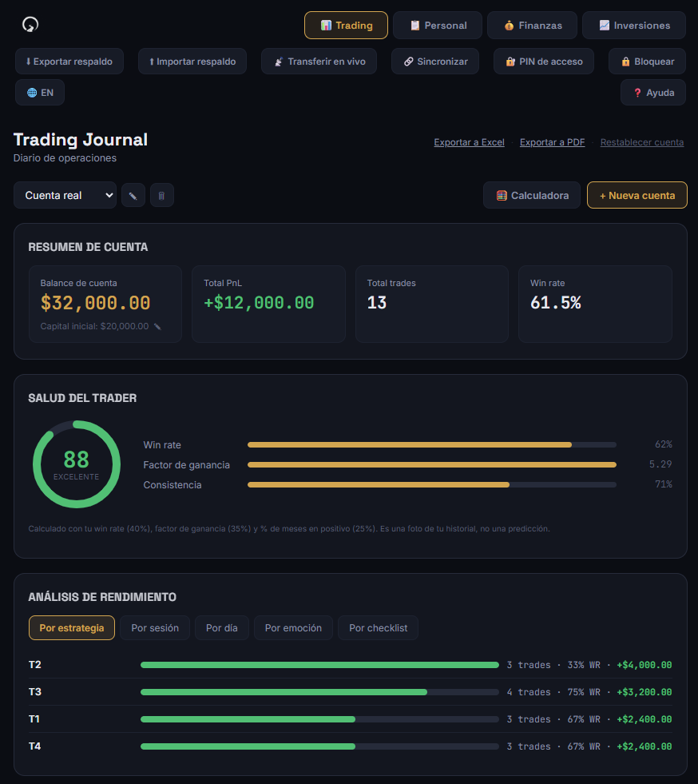Click the circular arrow app logo

[x=30, y=25]
